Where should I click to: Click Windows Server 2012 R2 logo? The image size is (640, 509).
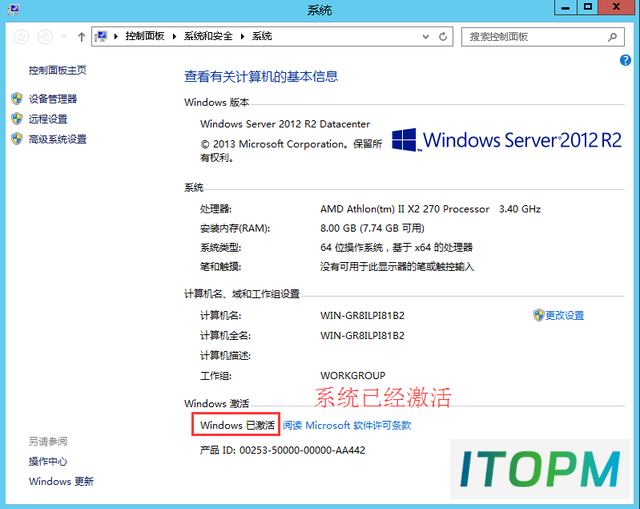click(507, 140)
